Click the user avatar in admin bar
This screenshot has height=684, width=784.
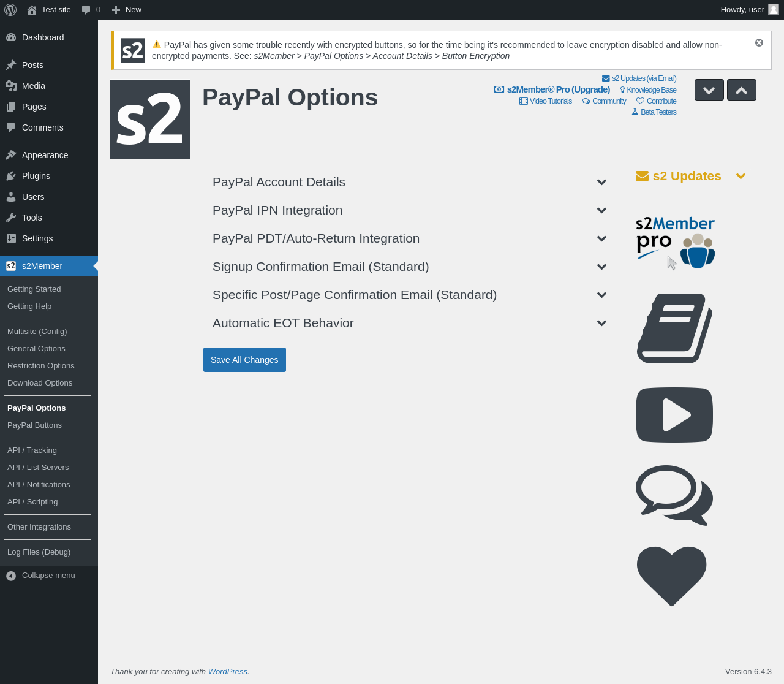[x=774, y=10]
